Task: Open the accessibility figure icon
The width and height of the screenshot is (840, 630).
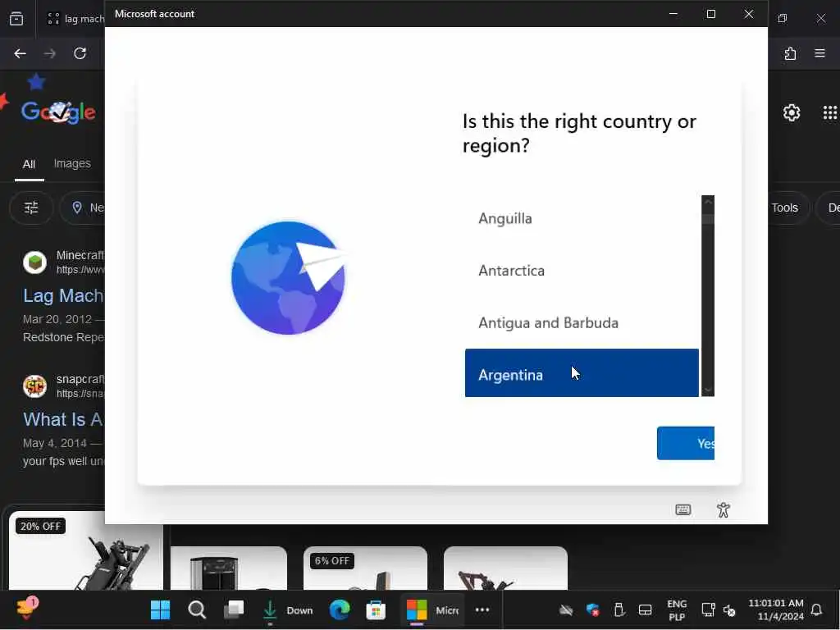Action: coord(724,510)
